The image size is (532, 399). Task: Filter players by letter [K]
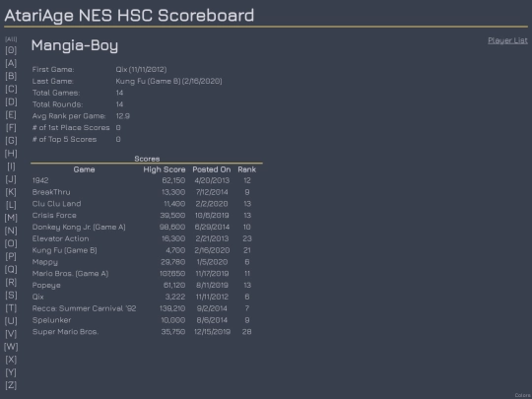(x=11, y=192)
